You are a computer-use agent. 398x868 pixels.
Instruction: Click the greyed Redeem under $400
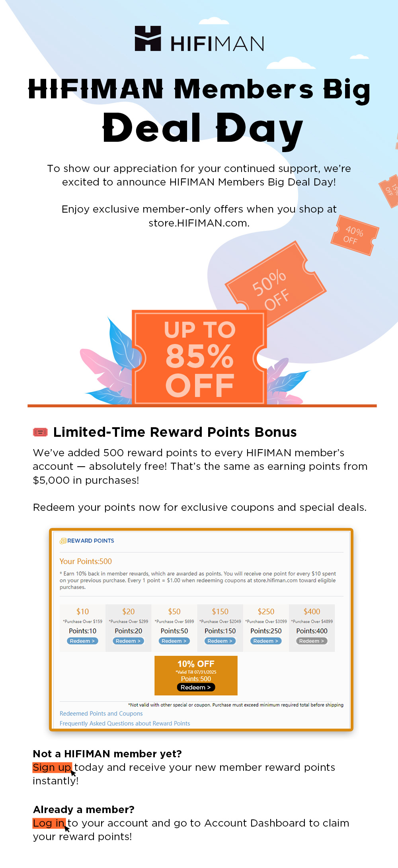(312, 641)
